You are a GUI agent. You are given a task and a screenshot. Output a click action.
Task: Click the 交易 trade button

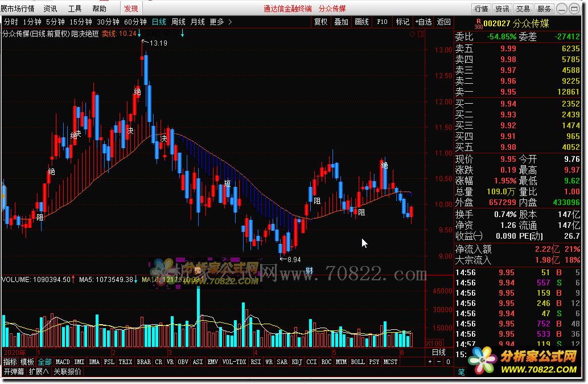tap(523, 9)
